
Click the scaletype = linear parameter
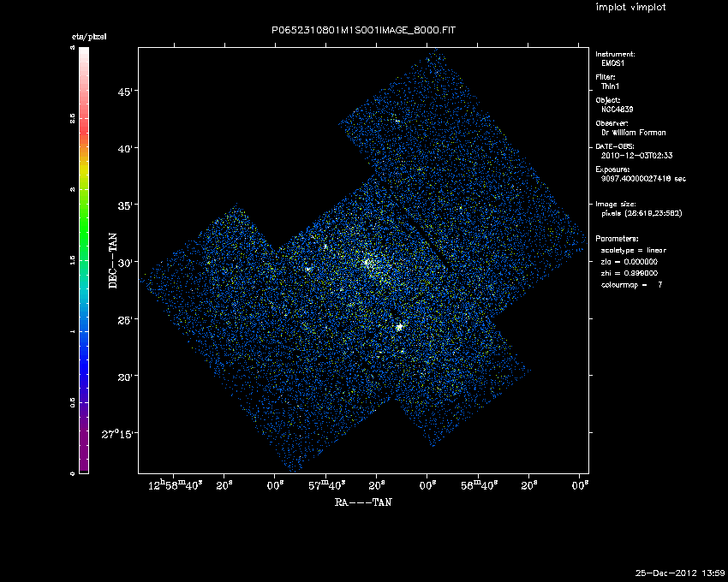pos(634,250)
